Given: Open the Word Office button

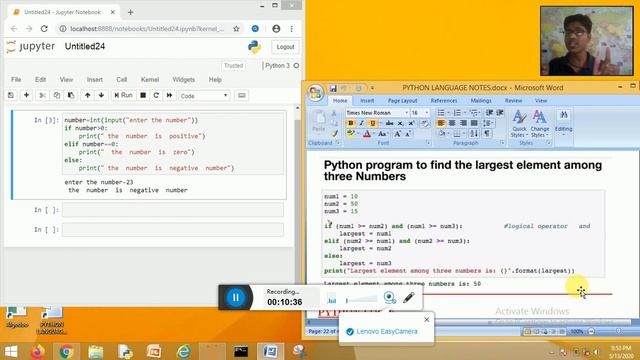Looking at the screenshot, I should pyautogui.click(x=316, y=93).
